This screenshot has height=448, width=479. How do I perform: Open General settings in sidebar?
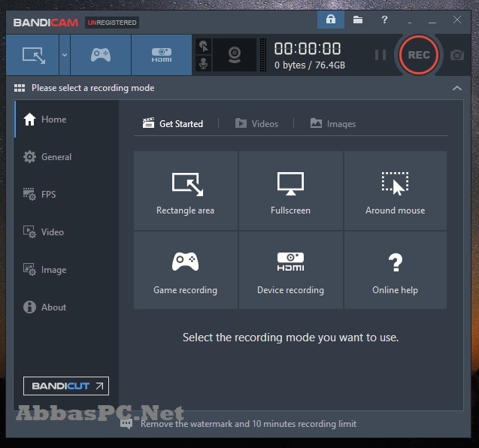coord(66,156)
